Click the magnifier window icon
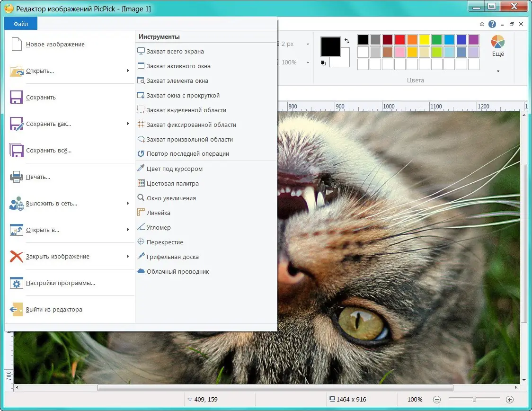 click(141, 197)
